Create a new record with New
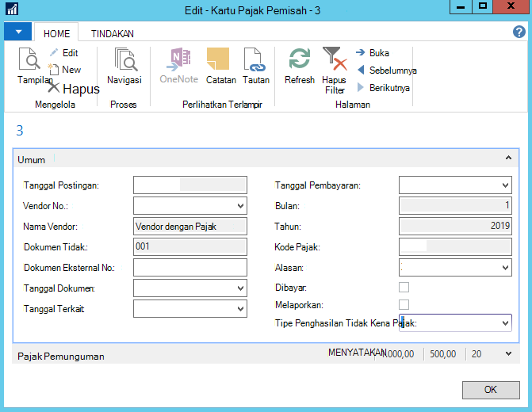This screenshot has height=412, width=532. click(64, 70)
